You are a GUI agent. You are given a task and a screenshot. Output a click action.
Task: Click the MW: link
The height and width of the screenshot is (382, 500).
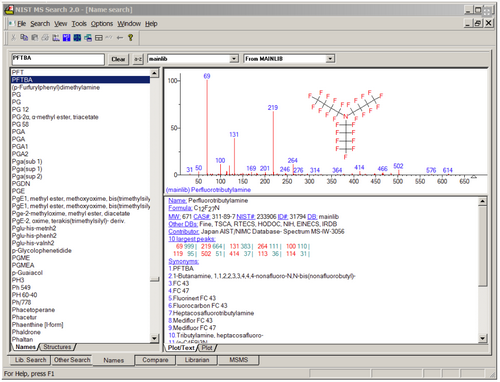[x=174, y=217]
